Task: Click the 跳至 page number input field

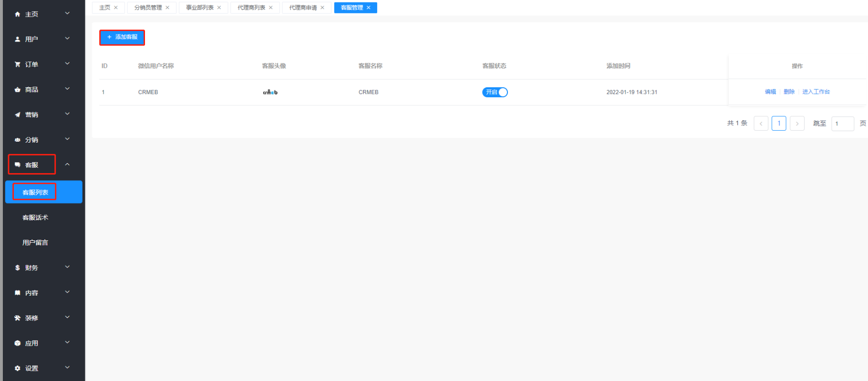Action: [842, 124]
